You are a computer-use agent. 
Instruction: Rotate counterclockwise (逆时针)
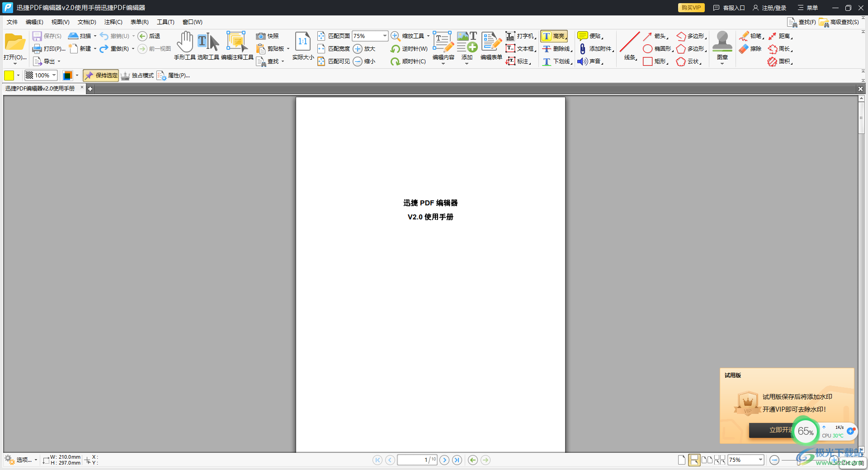coord(409,49)
